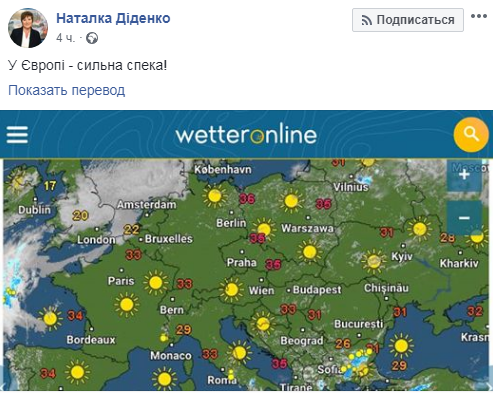Select the Kyiv city label on map

click(x=402, y=256)
